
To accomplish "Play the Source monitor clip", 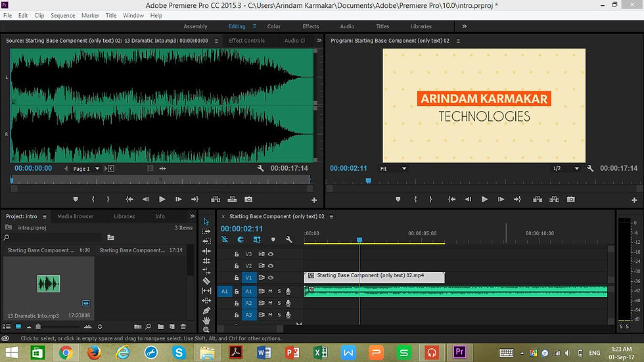I will point(162,199).
